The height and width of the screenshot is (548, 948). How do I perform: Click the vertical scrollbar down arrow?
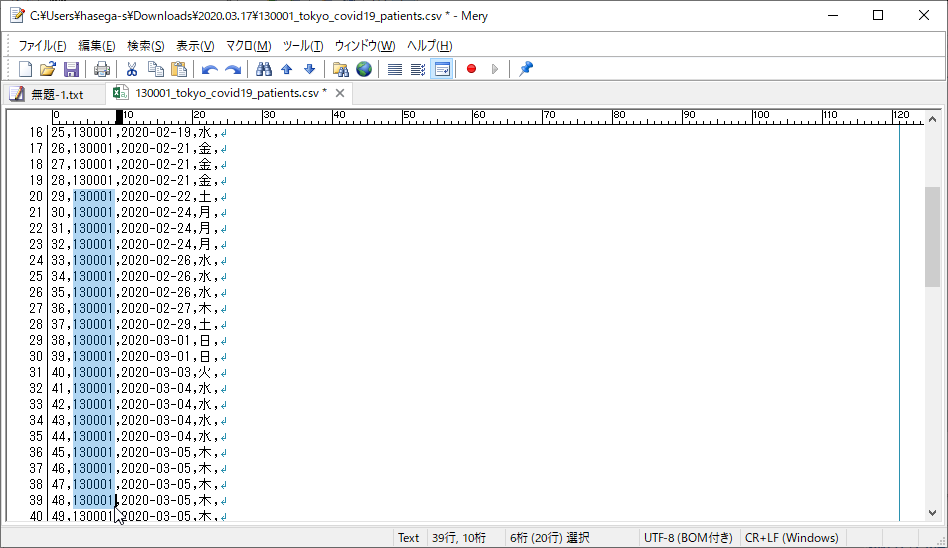pos(932,513)
